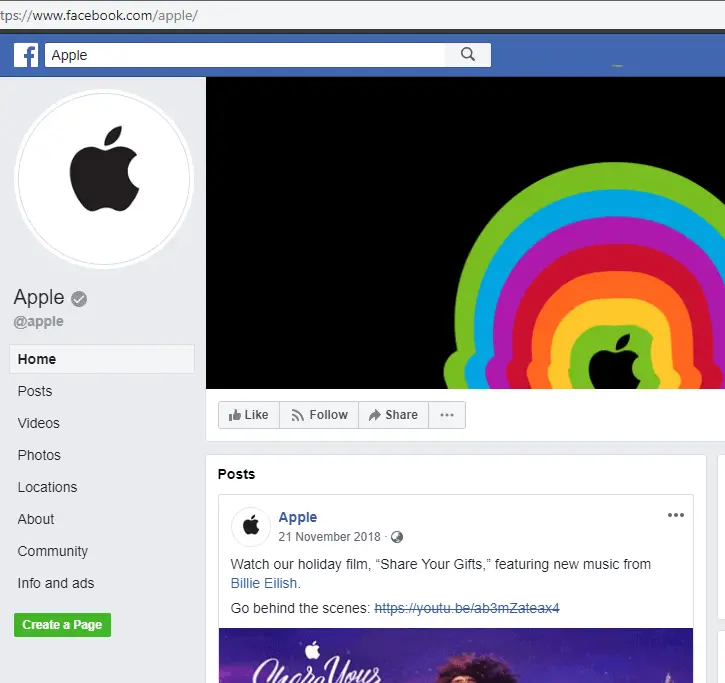Click the Apple avatar on the post

coord(251,526)
